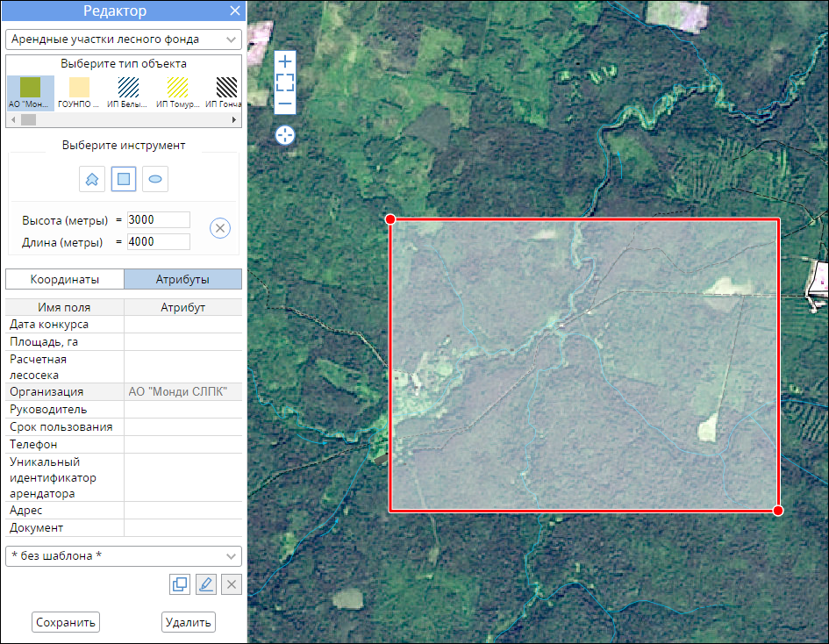Click the Удалить button
The width and height of the screenshot is (829, 644).
pos(189,622)
